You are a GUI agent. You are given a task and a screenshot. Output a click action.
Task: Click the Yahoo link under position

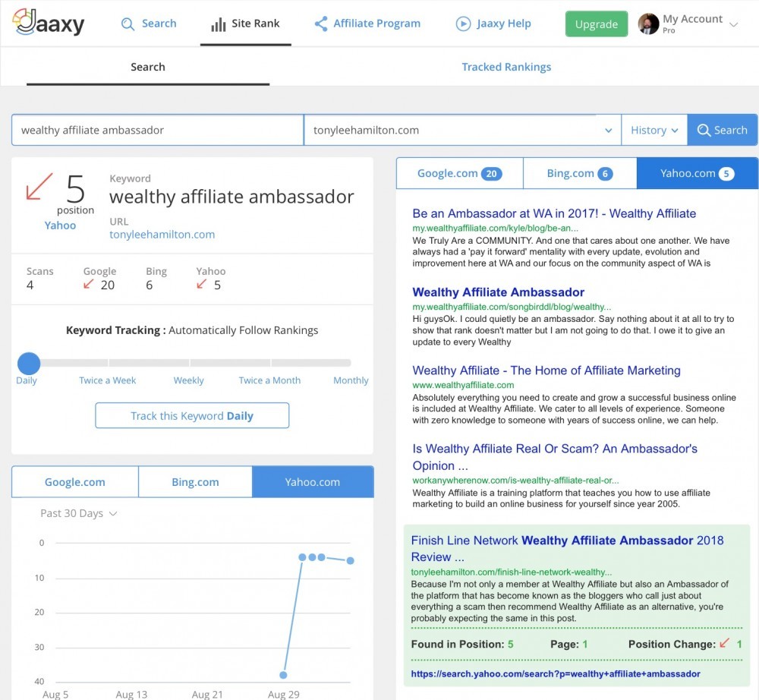tap(60, 225)
